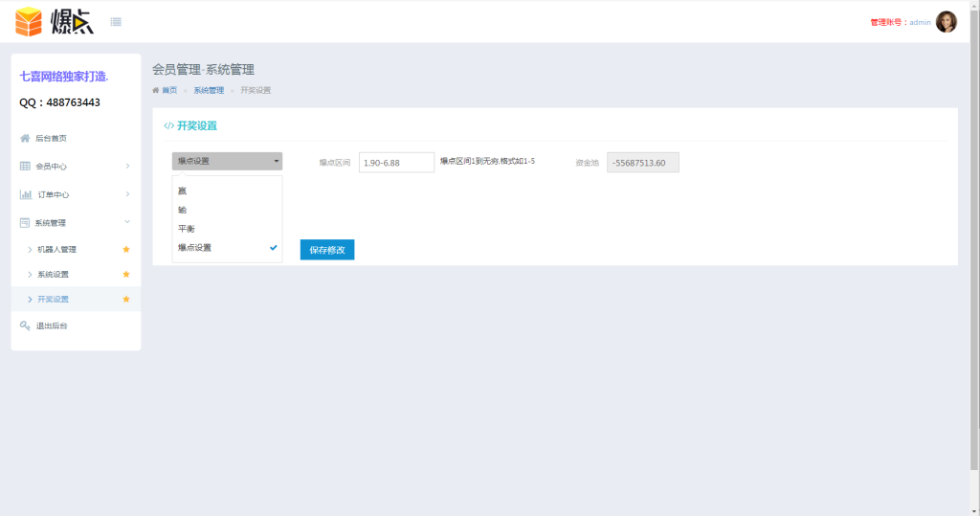The image size is (980, 516).
Task: Expand the 订单中心 chevron arrow
Action: tap(127, 194)
